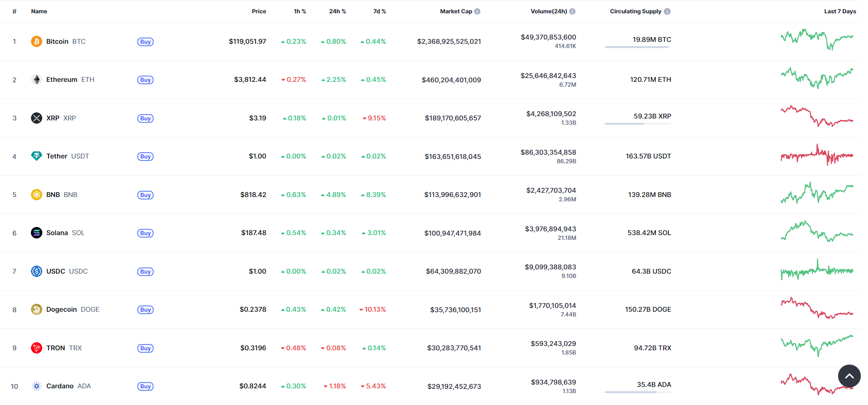Click Bitcoin's circulating supply progress bar
Viewport: 868px width, 405px height.
[x=638, y=47]
